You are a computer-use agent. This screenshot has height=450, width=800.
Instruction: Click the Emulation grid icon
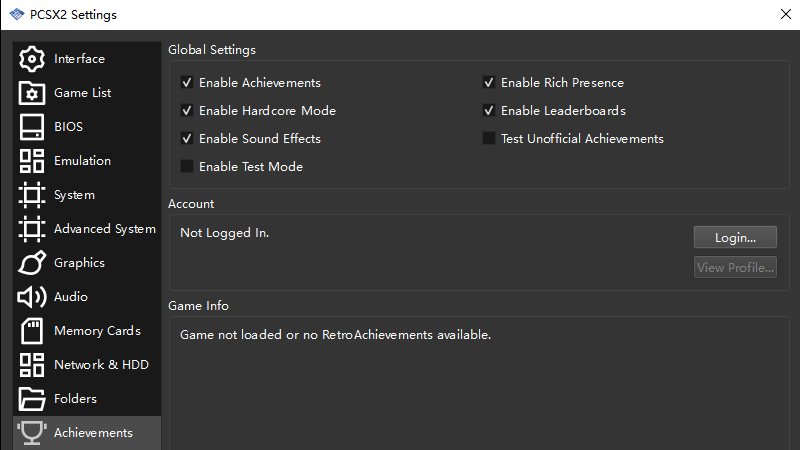pyautogui.click(x=32, y=161)
